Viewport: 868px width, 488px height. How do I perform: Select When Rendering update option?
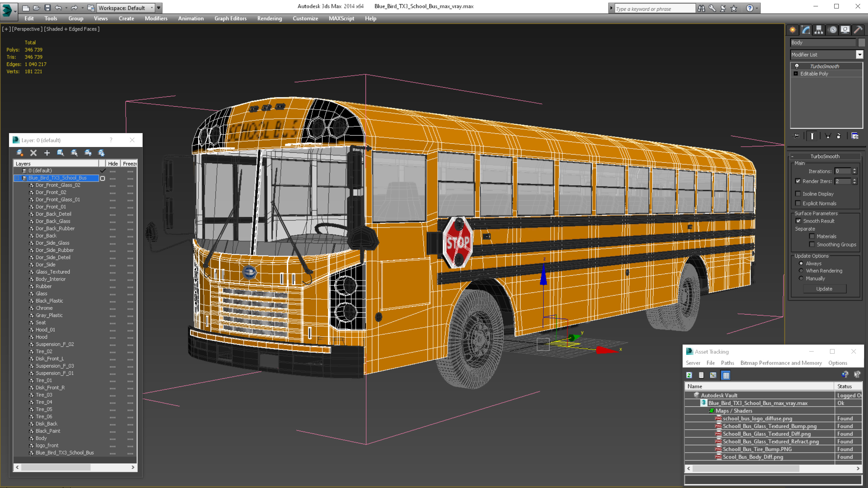point(801,271)
